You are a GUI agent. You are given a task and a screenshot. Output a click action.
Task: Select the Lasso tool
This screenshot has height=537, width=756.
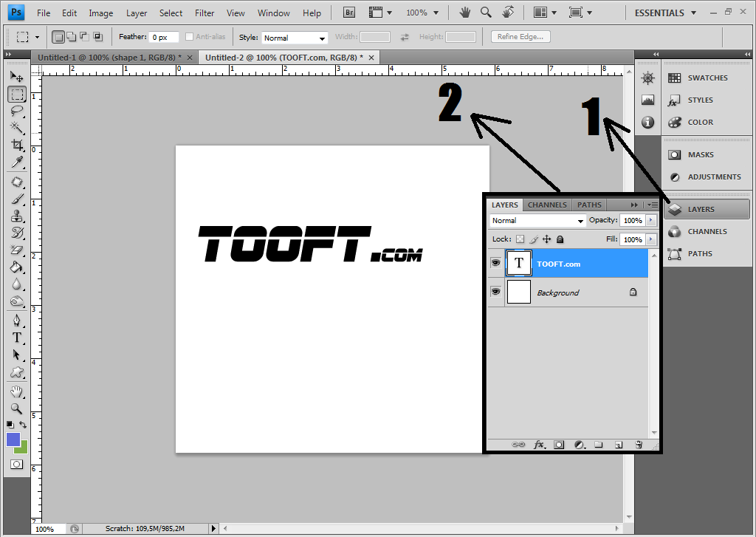tap(17, 111)
